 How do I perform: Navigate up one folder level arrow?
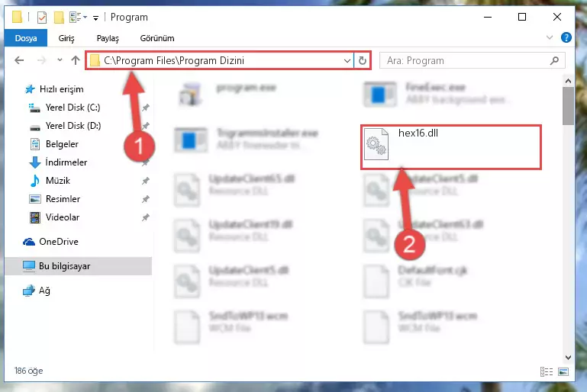click(76, 60)
